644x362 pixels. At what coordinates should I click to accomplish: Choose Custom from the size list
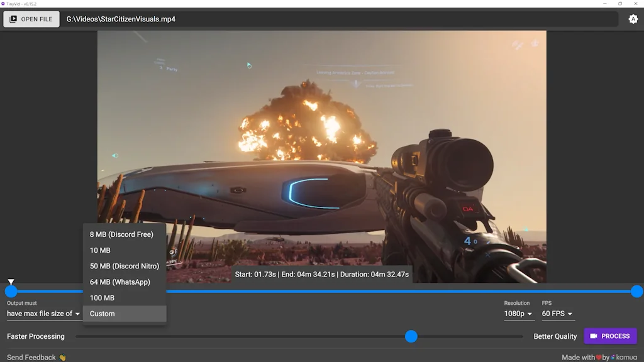click(102, 313)
